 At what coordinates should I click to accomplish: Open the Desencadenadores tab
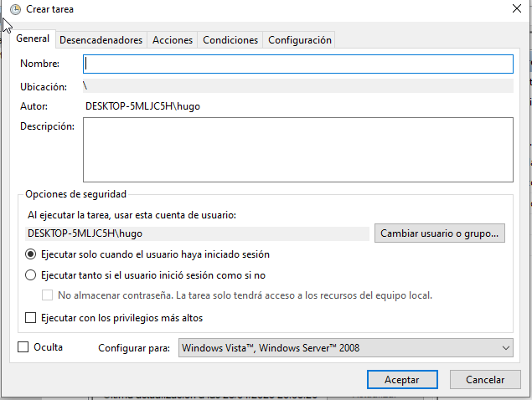tap(101, 40)
